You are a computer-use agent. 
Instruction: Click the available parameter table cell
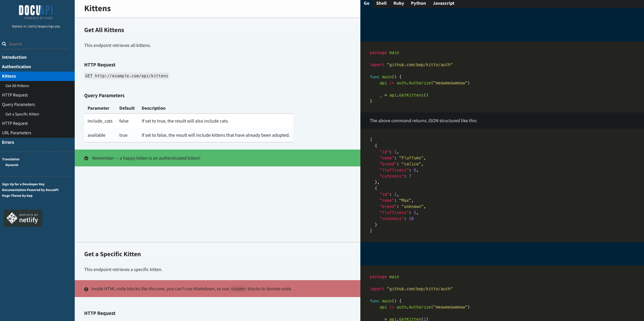[x=100, y=135]
